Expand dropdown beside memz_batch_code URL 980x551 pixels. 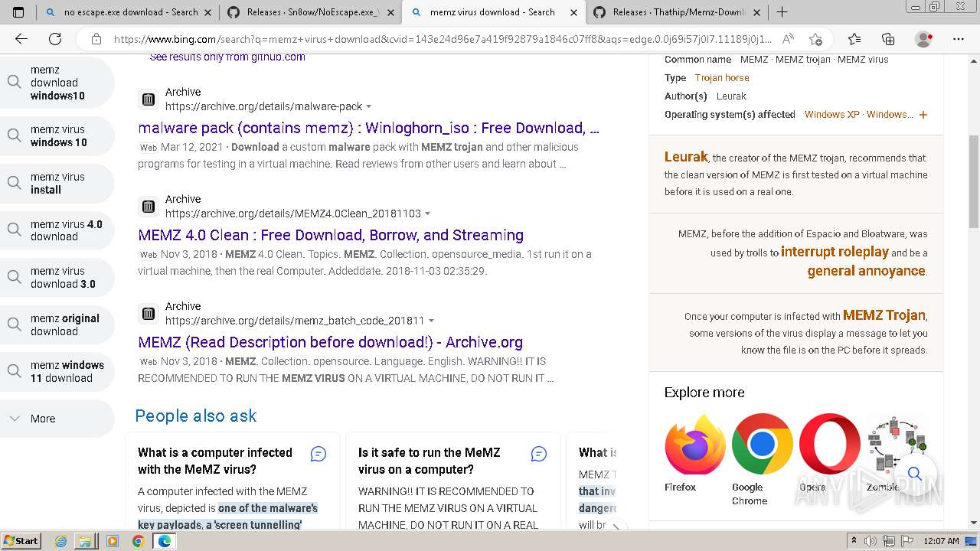[431, 321]
